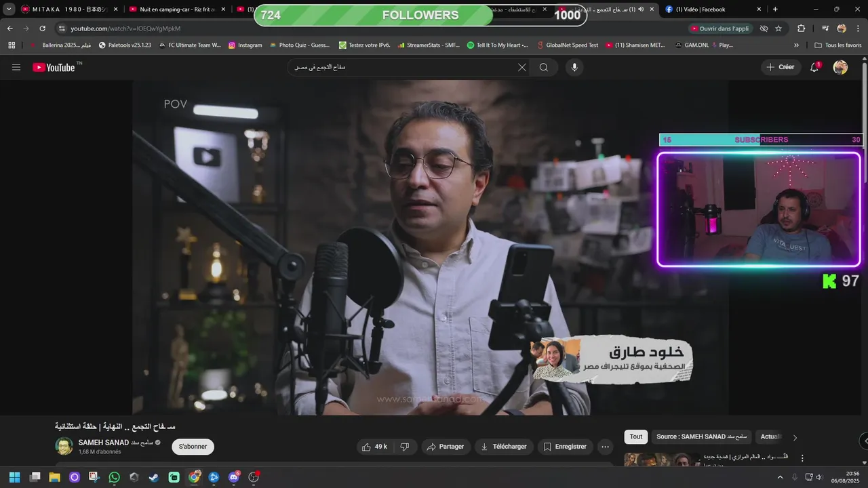This screenshot has height=488, width=868.
Task: Click Ouvrir dans l'appli button
Action: click(720, 28)
